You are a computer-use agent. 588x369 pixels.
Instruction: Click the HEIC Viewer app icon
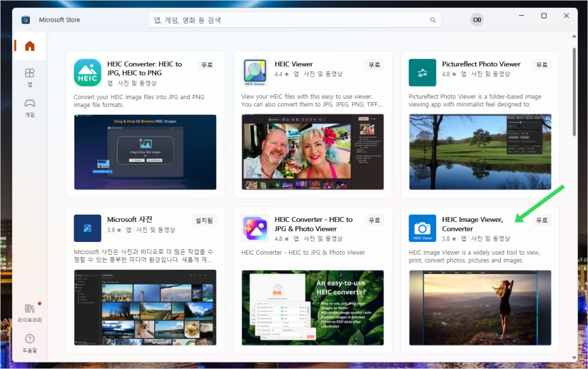click(x=255, y=73)
